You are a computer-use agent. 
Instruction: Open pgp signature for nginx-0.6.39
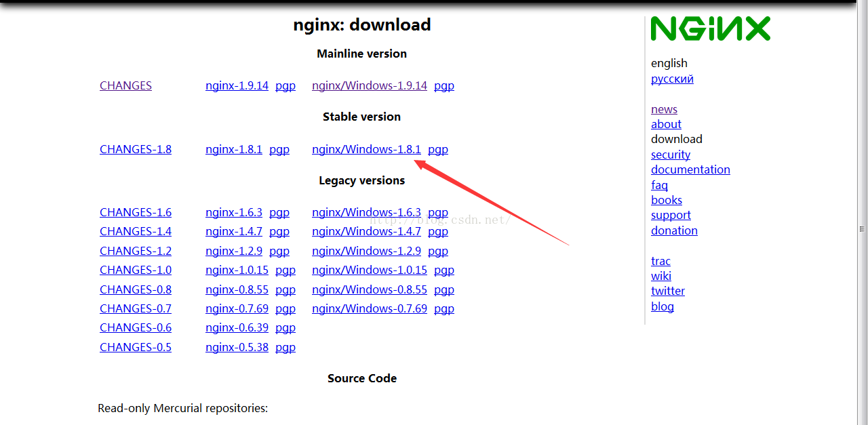tap(285, 328)
